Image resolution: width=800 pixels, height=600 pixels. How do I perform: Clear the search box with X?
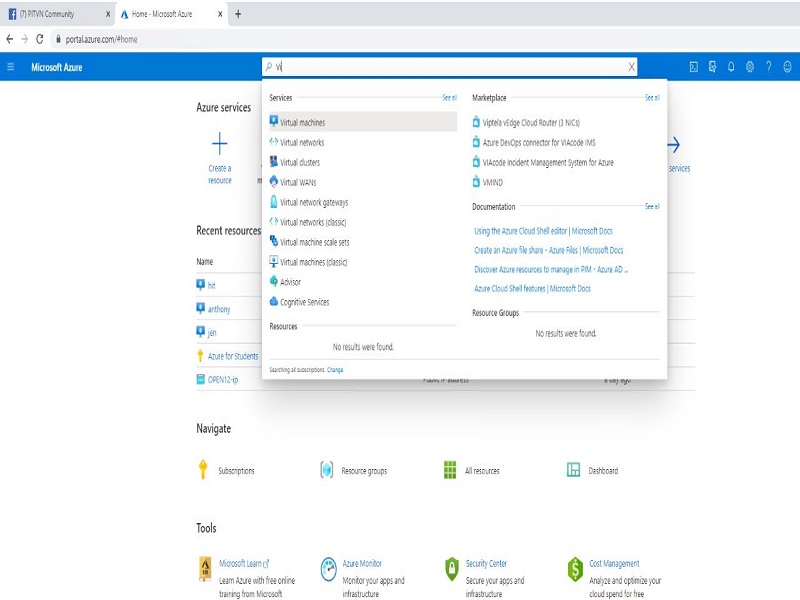point(632,67)
